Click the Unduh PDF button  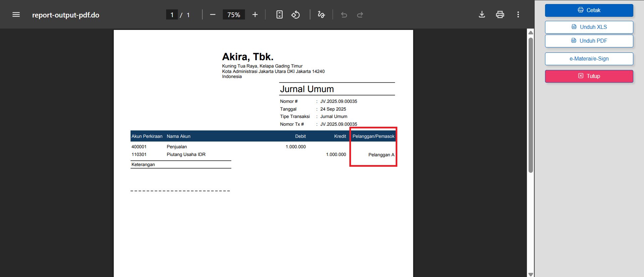pos(589,41)
